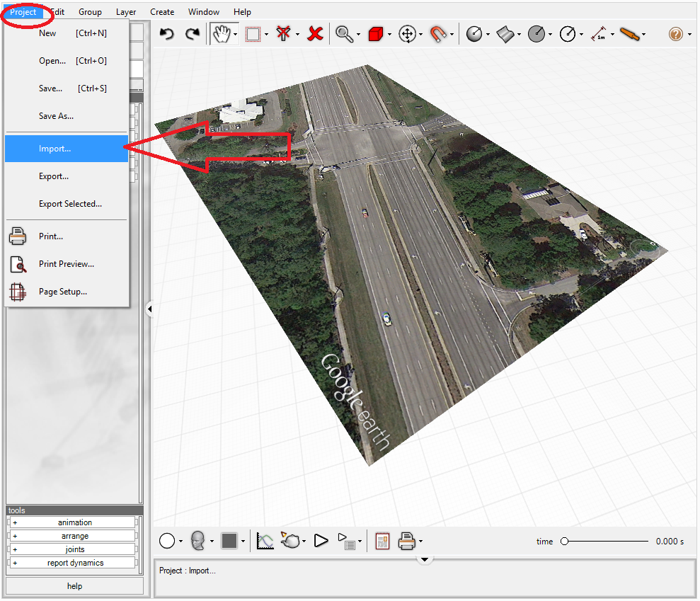This screenshot has width=700, height=601.
Task: Choose Open... from Project menu
Action: click(x=67, y=61)
